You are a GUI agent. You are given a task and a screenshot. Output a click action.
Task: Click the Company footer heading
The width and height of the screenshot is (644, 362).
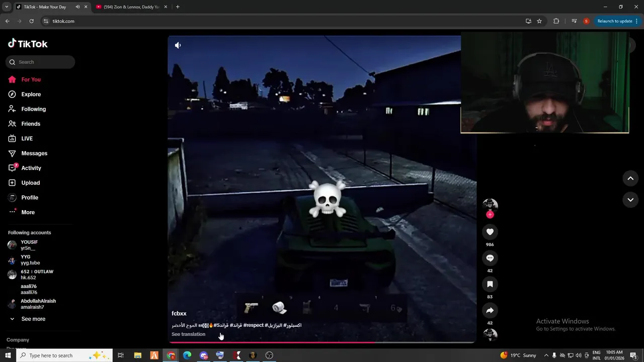coord(18,340)
